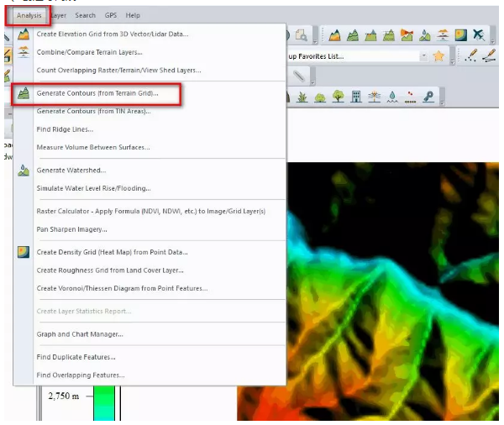Click the 2,750 m legend label

click(63, 396)
